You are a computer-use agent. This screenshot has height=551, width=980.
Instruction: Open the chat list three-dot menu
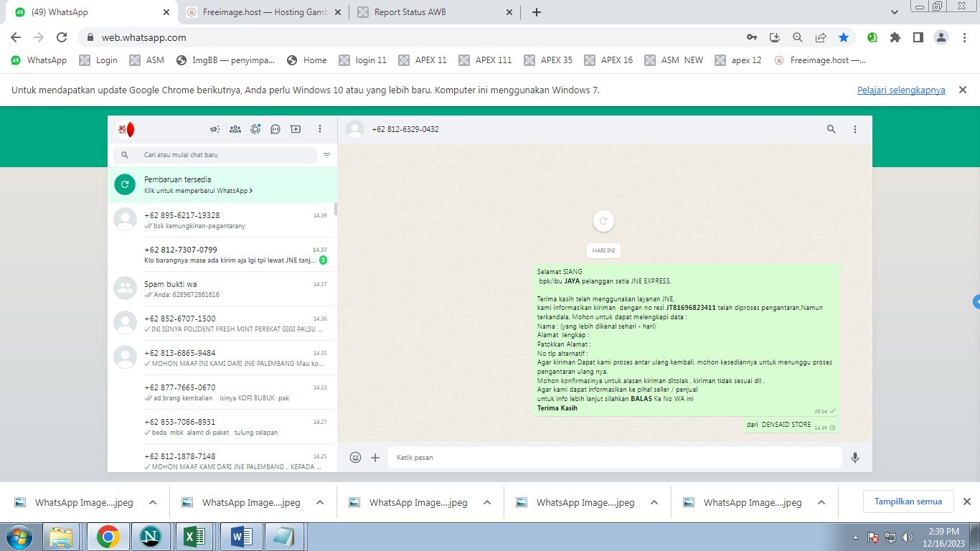coord(320,129)
